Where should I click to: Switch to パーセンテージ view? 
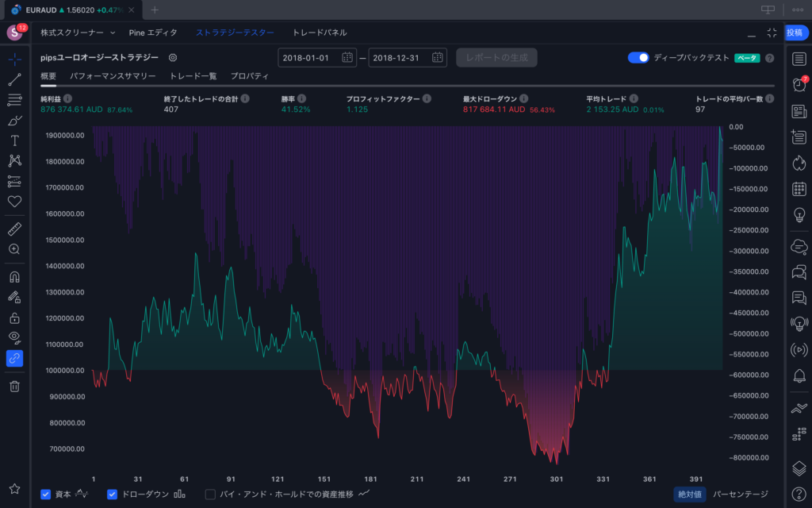(x=741, y=494)
